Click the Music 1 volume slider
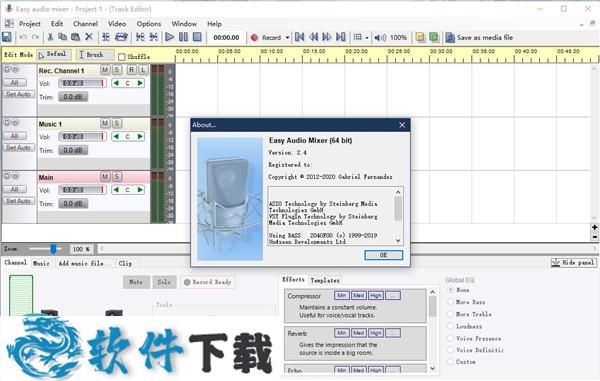Screen dimensions: 600x381 click(82, 137)
